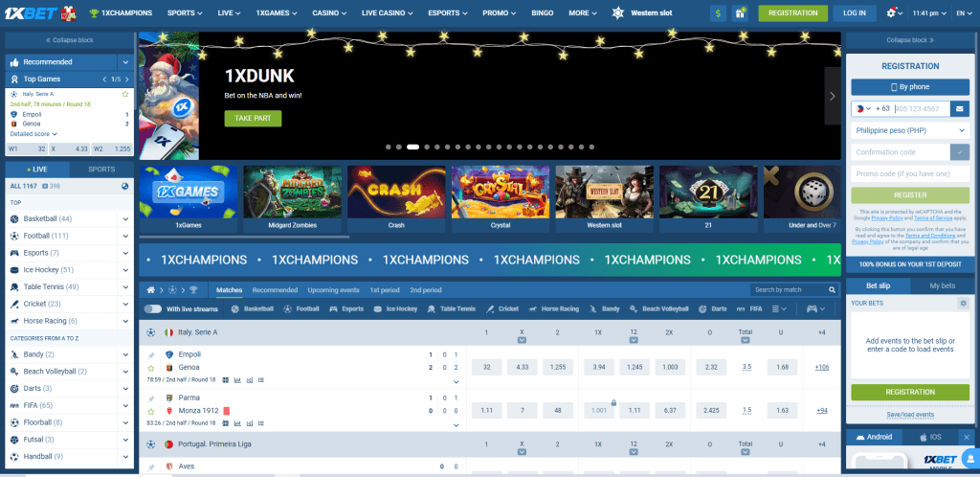
Task: Expand the Recommended dropdown arrow
Action: click(x=125, y=62)
